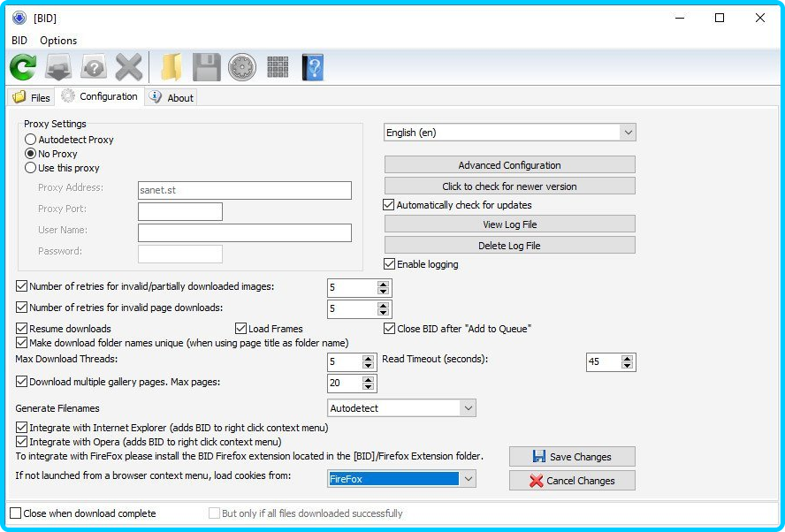The image size is (785, 532).
Task: Open the yellow folder toolbar icon
Action: [171, 67]
